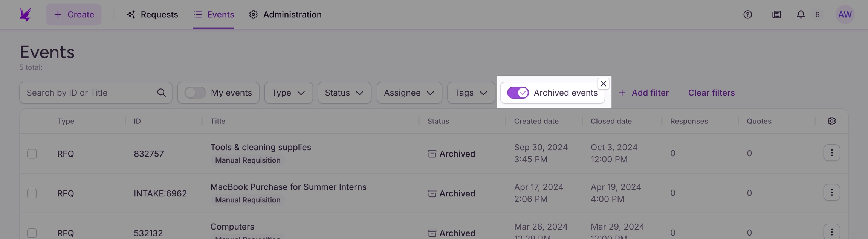Remove the Archived events filter
Screen dimensions: 868x239
(603, 84)
